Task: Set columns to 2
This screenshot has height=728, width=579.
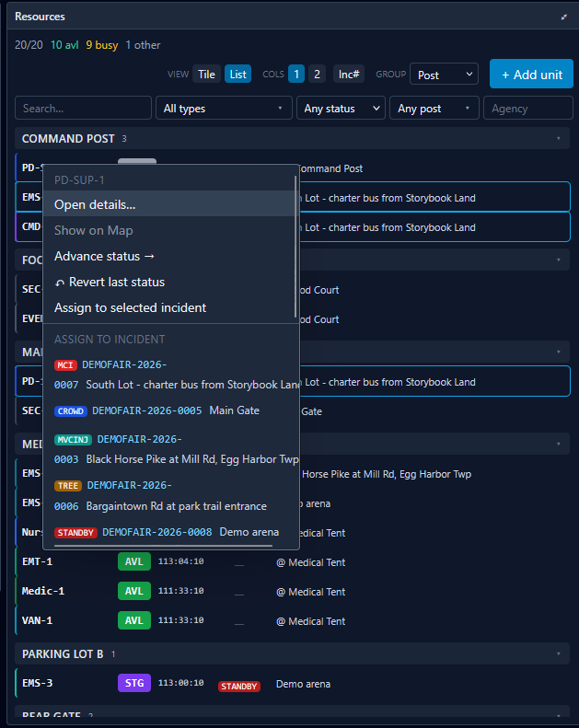Action: [318, 75]
